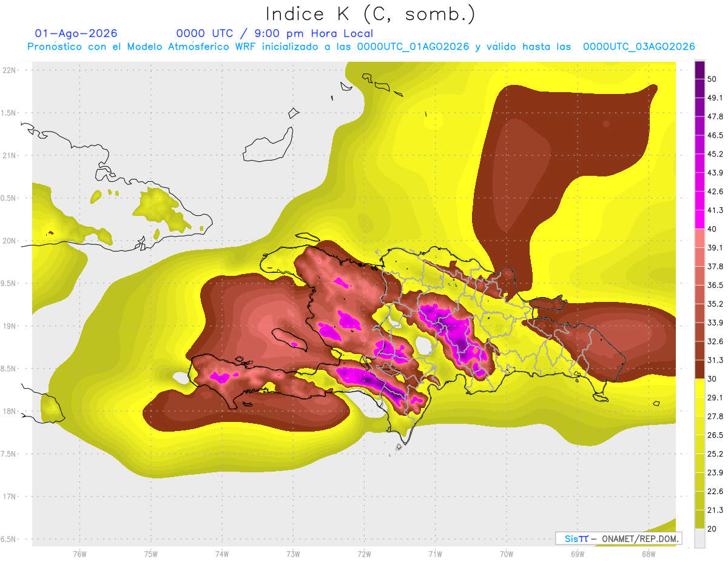Click the latitude axis label '20N'
This screenshot has width=728, height=562.
pos(9,241)
